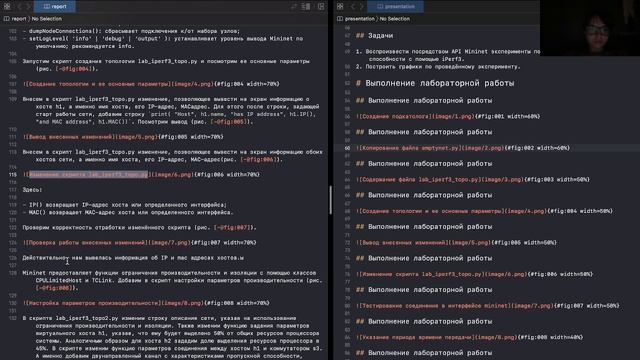
Task: Click '(image/8.png)' in report pane
Action: tap(182, 303)
